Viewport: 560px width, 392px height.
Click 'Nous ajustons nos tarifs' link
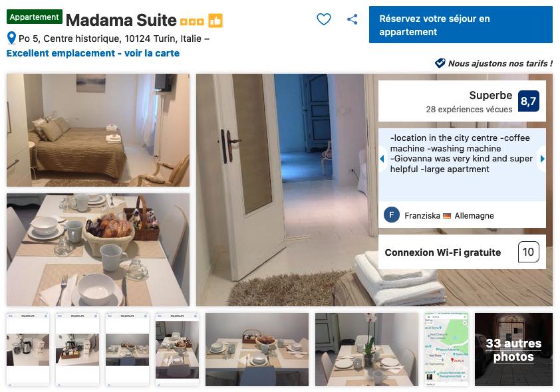point(500,64)
